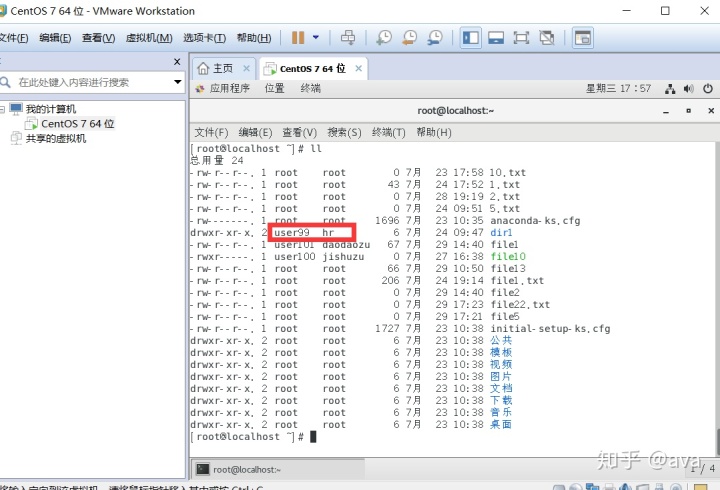Click the initial-setup-ks.cfg filename
Screen dimensions: 720x490
coord(550,329)
